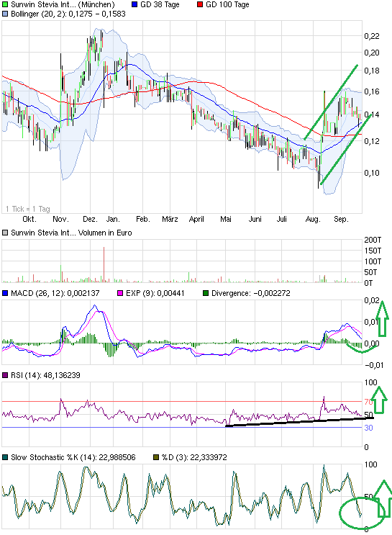392x535 pixels.
Task: Click the 'Juni' month axis label
Action: (255, 219)
